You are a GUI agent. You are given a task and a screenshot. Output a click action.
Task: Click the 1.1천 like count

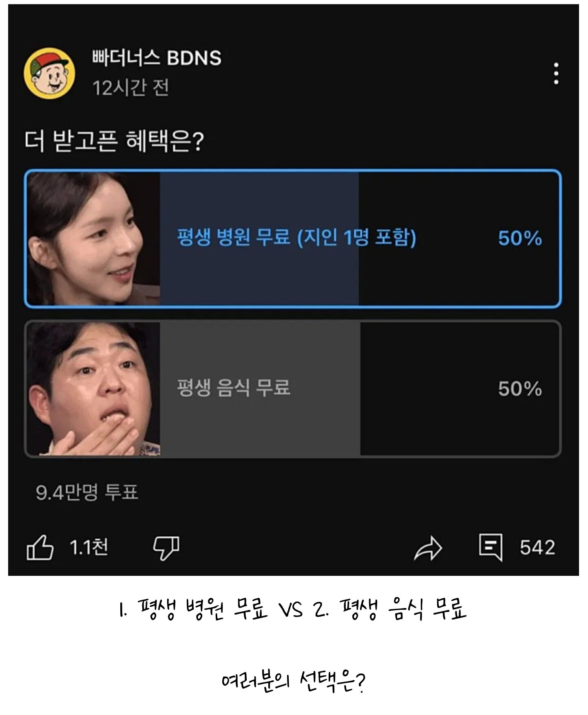click(x=89, y=547)
